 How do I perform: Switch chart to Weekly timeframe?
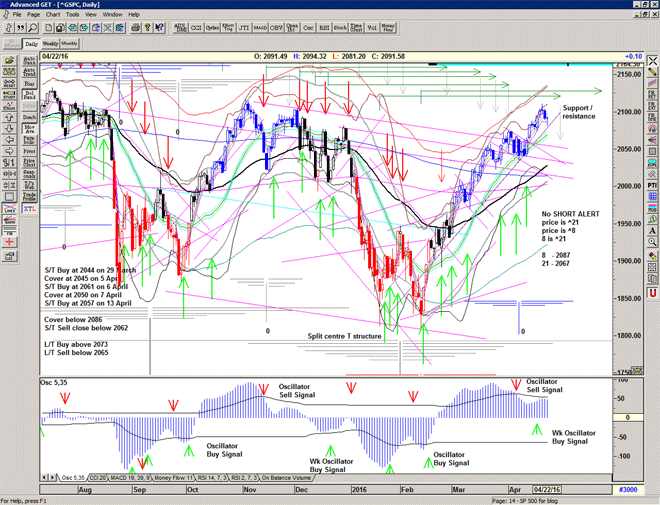point(49,44)
